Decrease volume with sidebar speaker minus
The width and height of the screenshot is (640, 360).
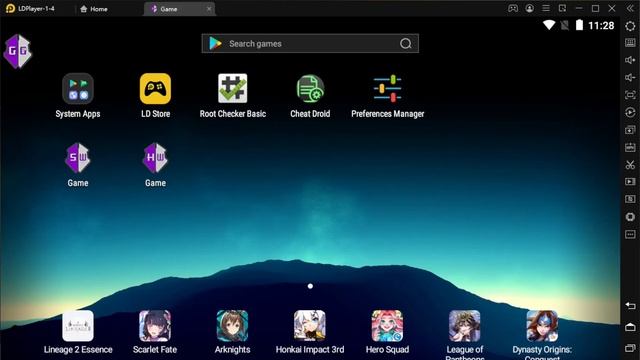[630, 78]
